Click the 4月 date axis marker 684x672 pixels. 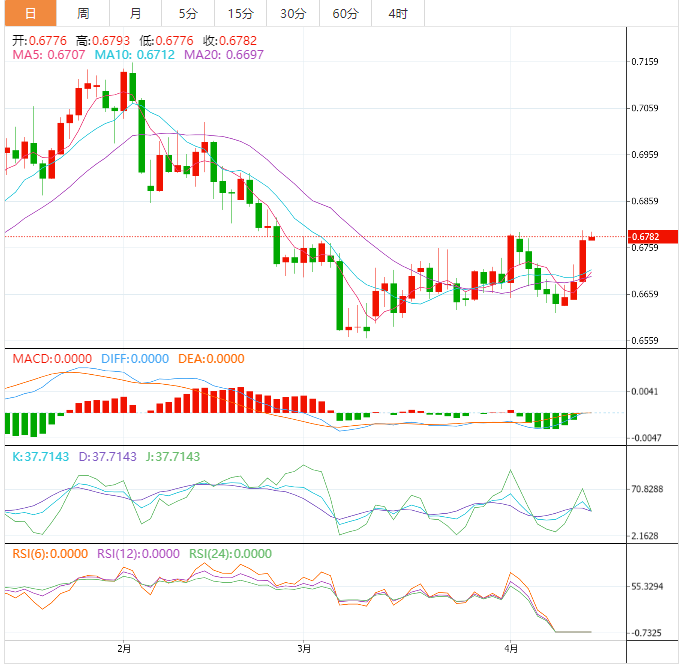(x=511, y=649)
